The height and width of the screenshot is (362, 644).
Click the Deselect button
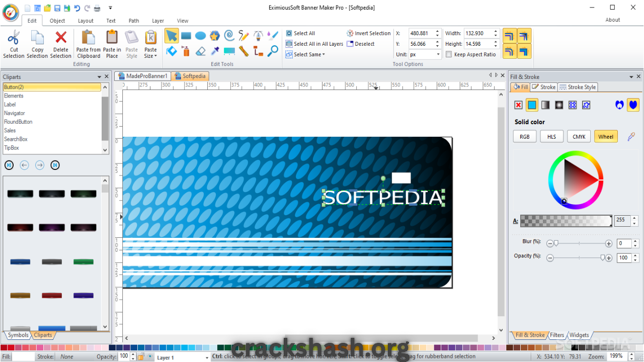[360, 44]
